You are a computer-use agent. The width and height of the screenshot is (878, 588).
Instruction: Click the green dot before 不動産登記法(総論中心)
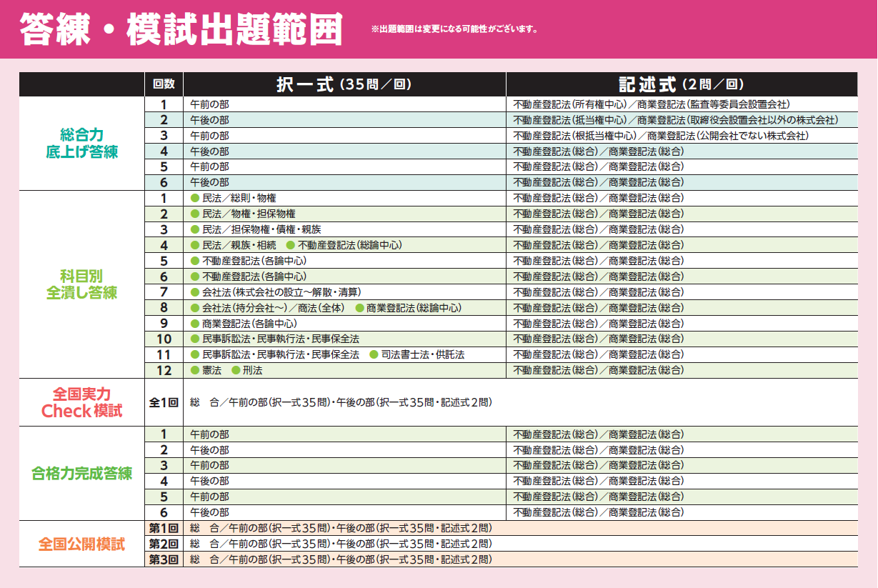coord(290,245)
